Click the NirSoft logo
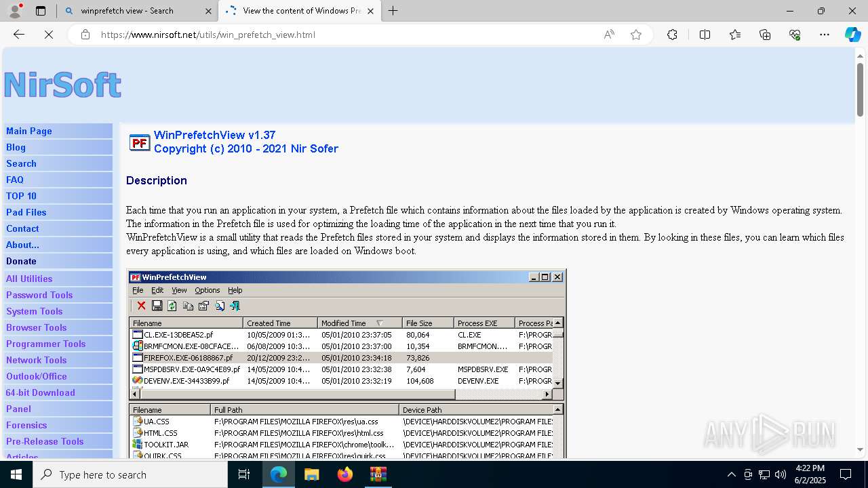Viewport: 868px width, 488px height. tap(62, 85)
